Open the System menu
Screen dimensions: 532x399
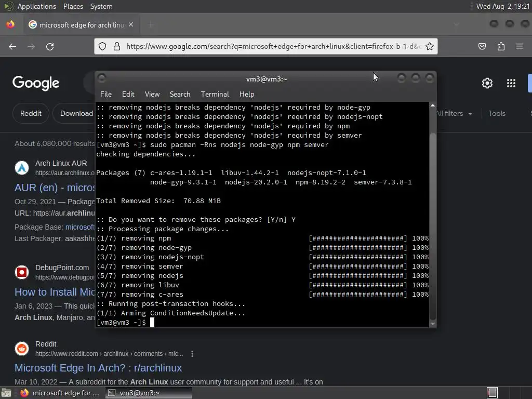[101, 6]
